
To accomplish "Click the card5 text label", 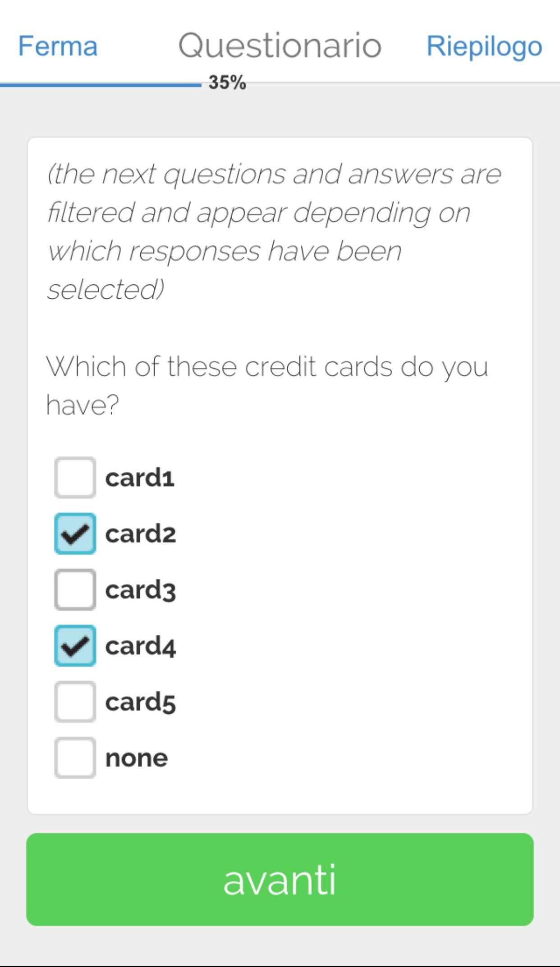I will click(x=140, y=703).
